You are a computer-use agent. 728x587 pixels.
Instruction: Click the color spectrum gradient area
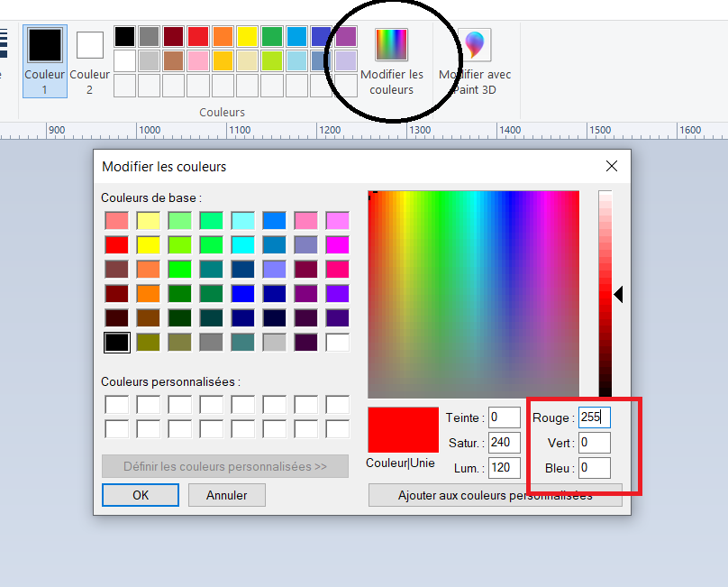(474, 294)
